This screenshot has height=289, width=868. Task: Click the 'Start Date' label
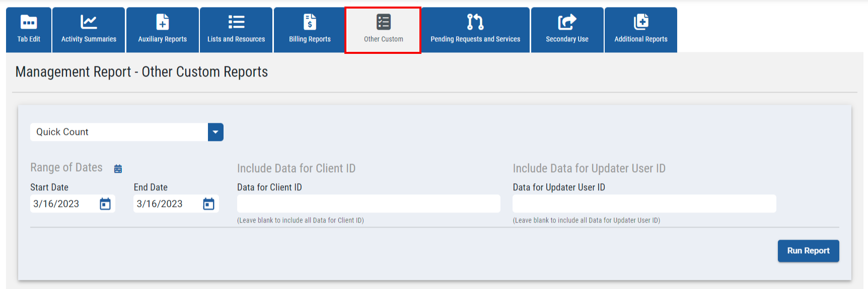point(49,187)
